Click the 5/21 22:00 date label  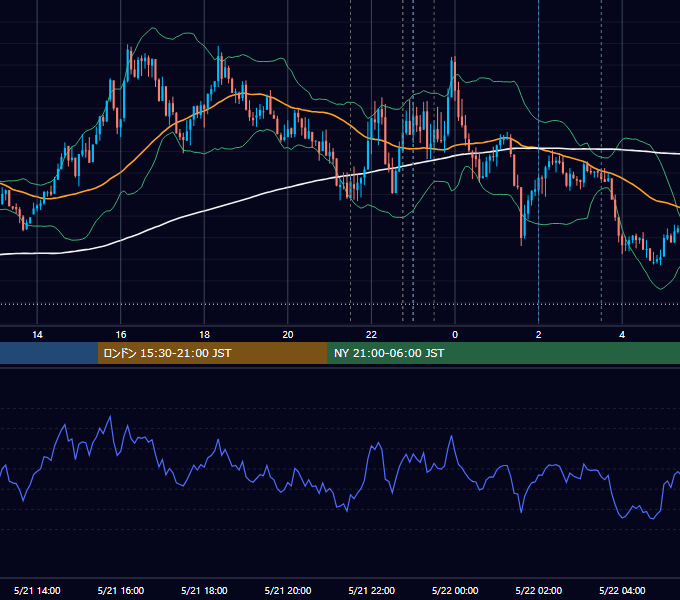(372, 590)
